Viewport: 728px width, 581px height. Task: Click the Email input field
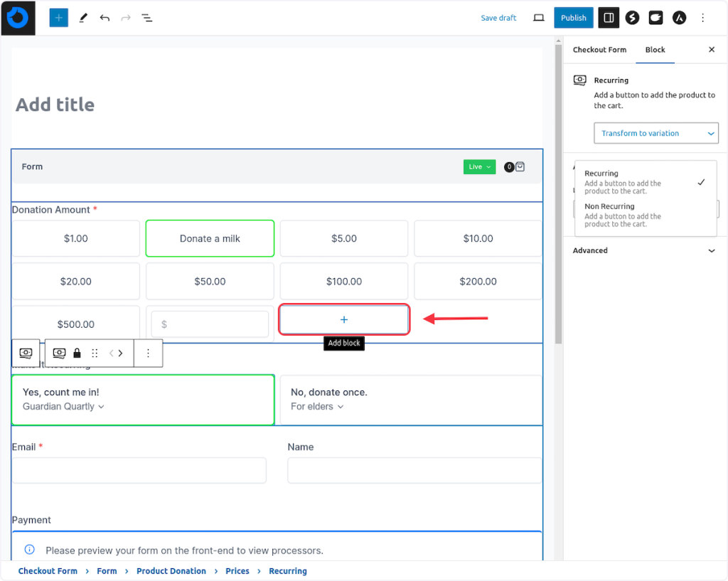click(x=139, y=470)
